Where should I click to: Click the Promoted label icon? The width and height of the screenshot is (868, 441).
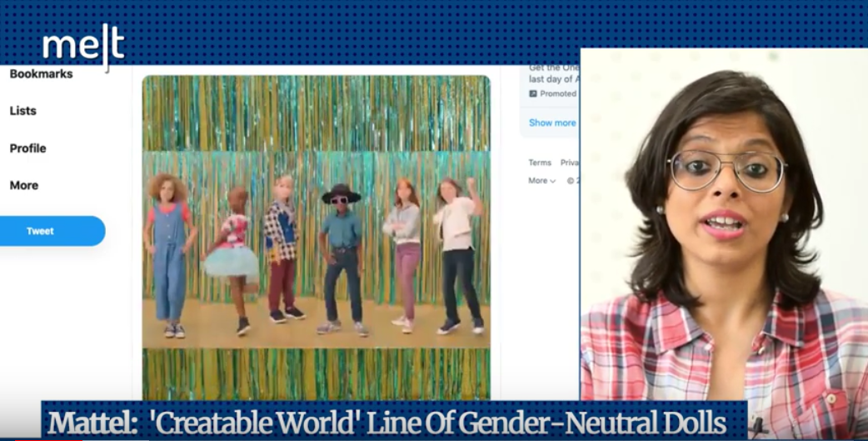click(x=533, y=93)
